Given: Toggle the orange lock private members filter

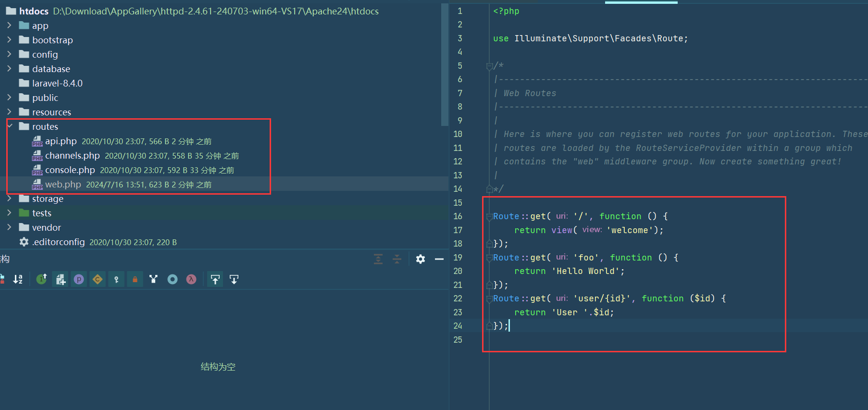Looking at the screenshot, I should [135, 279].
